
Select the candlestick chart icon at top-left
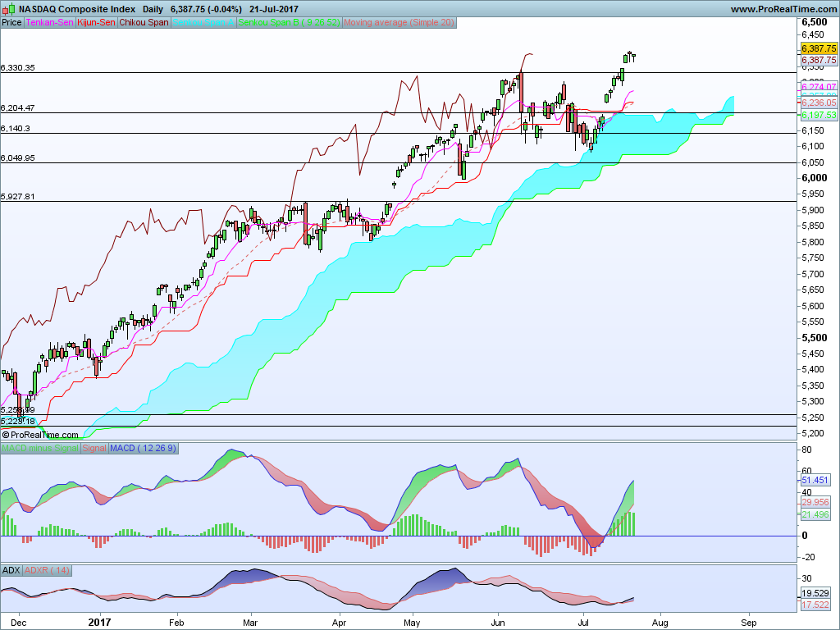[x=7, y=7]
